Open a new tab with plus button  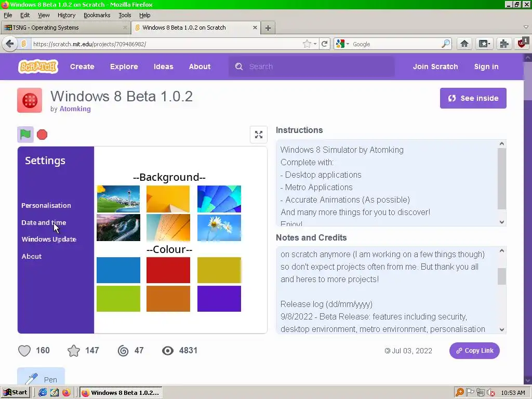268,28
